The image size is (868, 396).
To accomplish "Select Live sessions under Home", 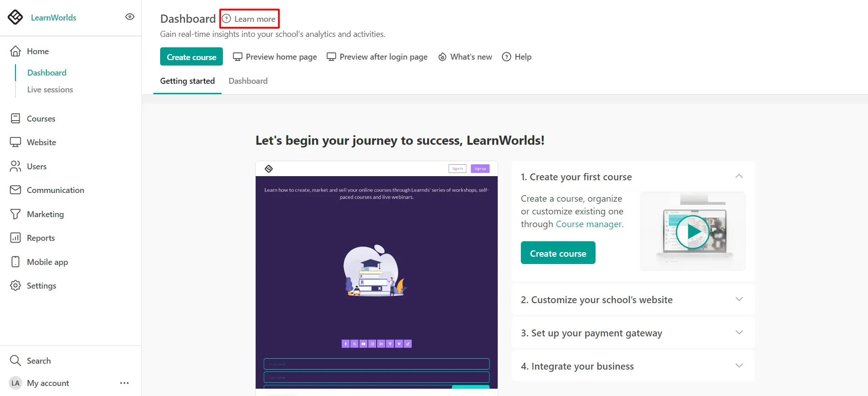I will (x=50, y=90).
